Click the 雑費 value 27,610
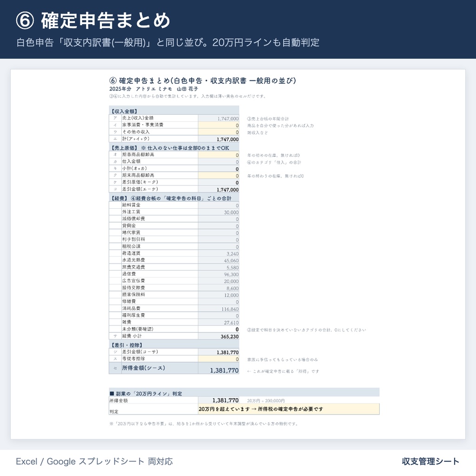Image resolution: width=476 pixels, height=476 pixels. pos(231,323)
